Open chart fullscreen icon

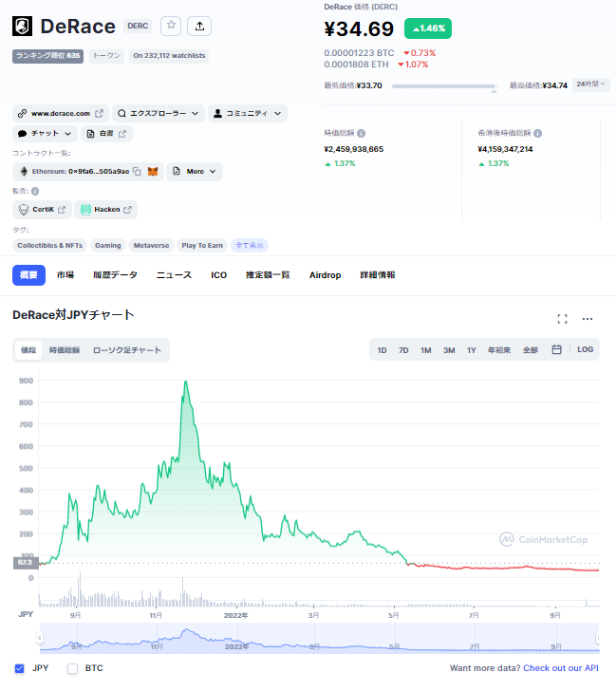562,319
